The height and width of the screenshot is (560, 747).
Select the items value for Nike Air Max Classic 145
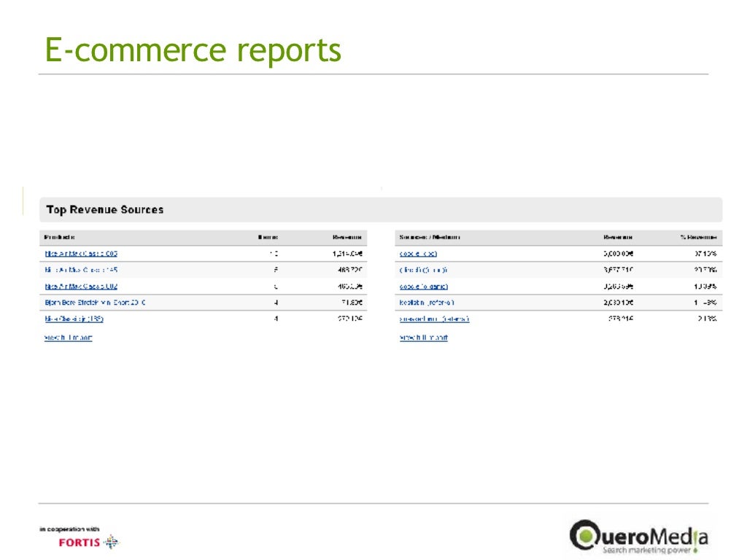(276, 270)
